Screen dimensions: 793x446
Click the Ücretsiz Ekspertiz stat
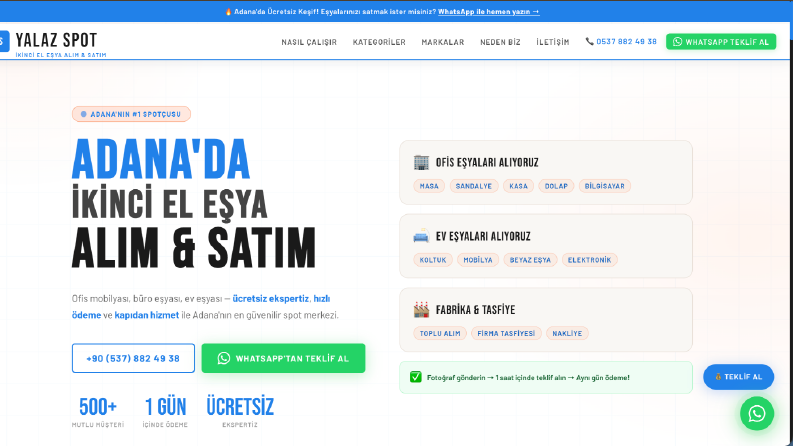[240, 412]
